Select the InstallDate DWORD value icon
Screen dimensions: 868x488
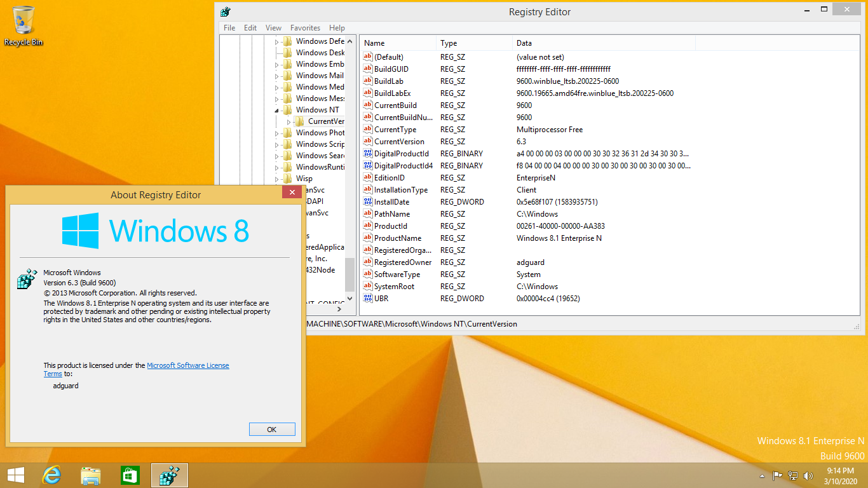(x=367, y=201)
